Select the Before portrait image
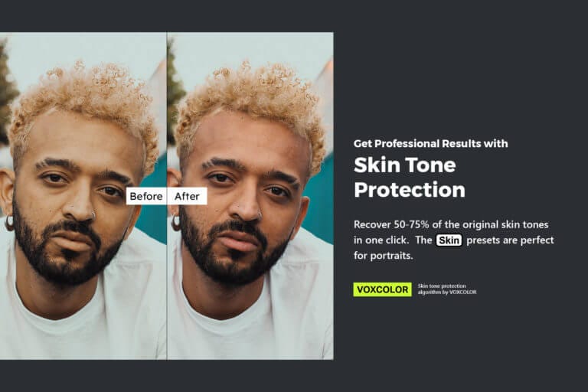The height and width of the screenshot is (392, 588). click(x=83, y=196)
